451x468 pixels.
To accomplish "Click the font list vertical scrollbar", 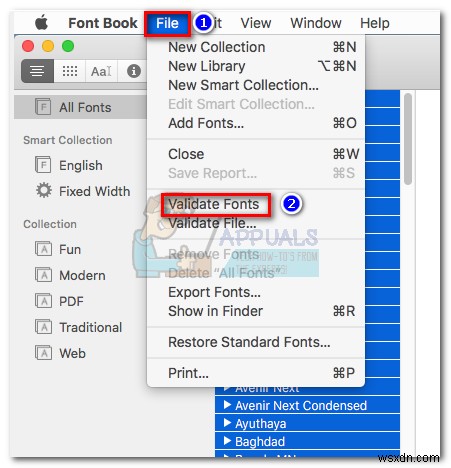I will [408, 139].
